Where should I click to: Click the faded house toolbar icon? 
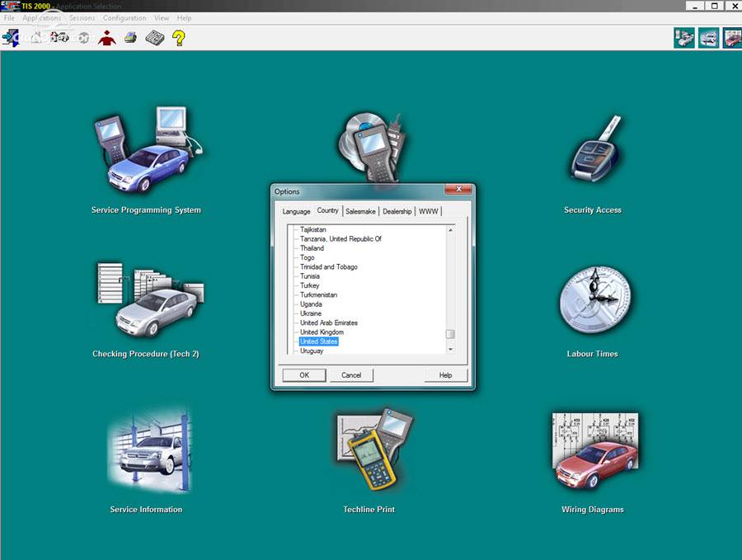[x=35, y=37]
